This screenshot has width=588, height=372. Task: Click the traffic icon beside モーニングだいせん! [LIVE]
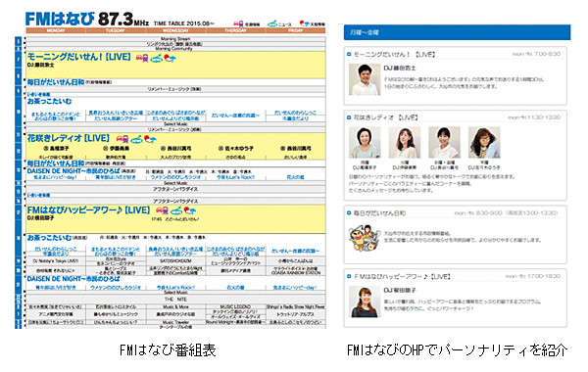[x=142, y=58]
